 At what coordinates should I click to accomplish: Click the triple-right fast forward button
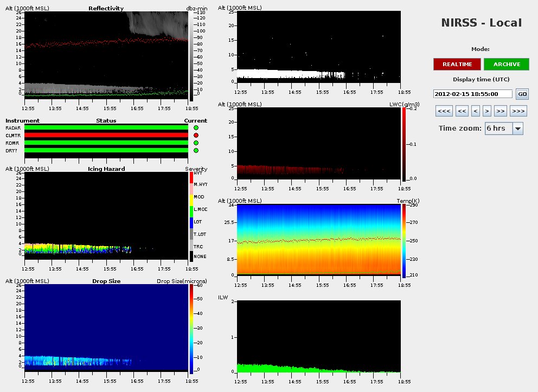(518, 111)
